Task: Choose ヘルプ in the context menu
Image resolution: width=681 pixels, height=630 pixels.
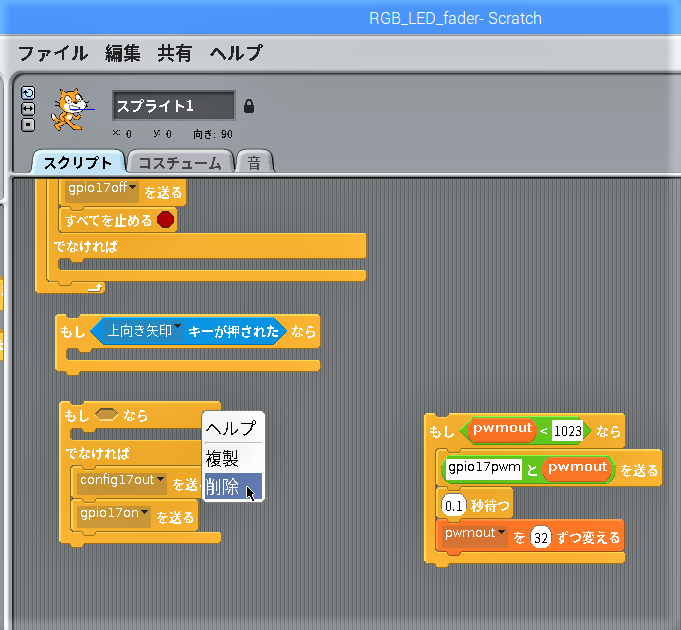Action: [233, 428]
